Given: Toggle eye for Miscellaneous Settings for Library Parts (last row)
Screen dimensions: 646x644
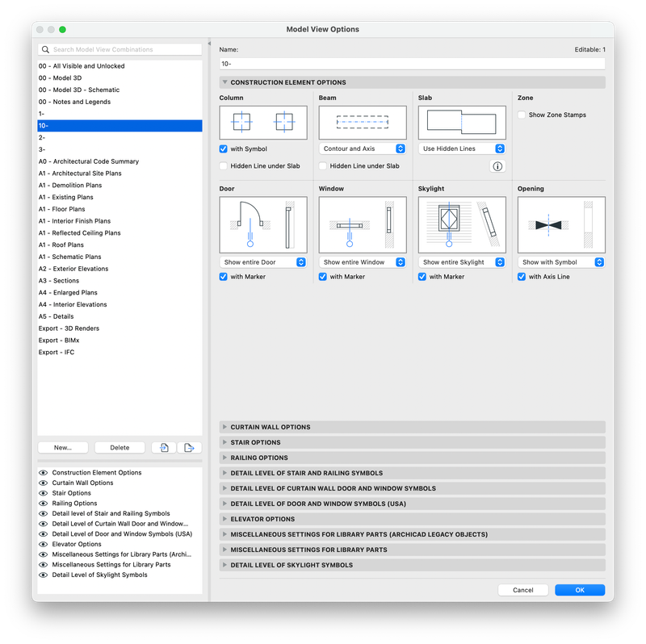Looking at the screenshot, I should click(44, 565).
